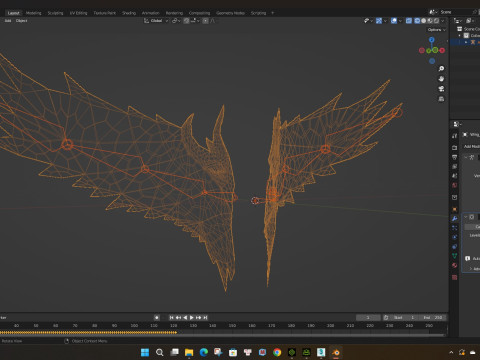The image size is (480, 360).
Task: Switch to the Animation workspace tab
Action: pyautogui.click(x=151, y=13)
